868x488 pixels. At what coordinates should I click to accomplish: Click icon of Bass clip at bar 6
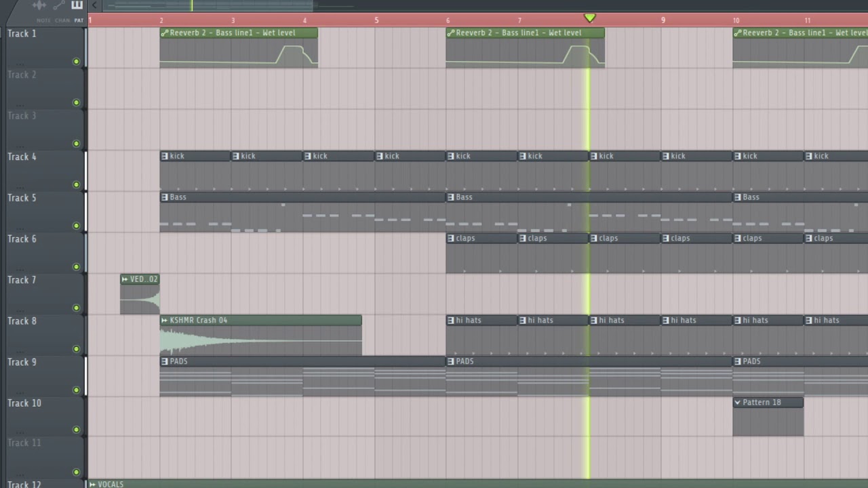pyautogui.click(x=451, y=197)
